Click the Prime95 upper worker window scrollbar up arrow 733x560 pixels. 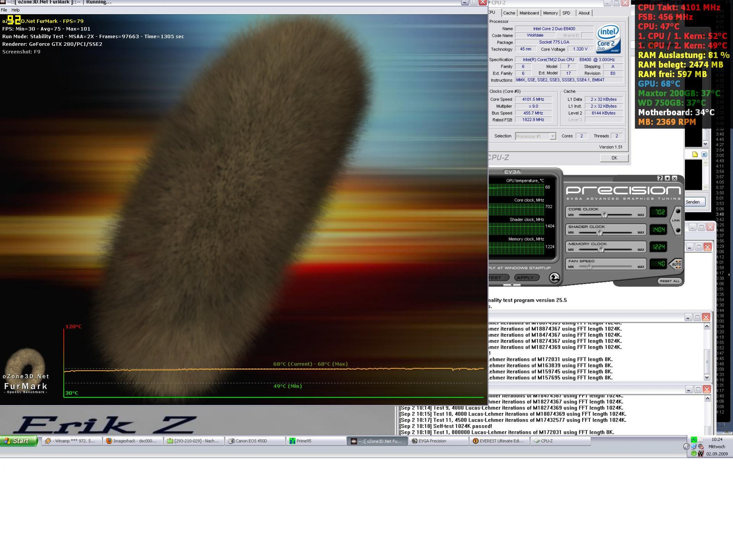[707, 326]
